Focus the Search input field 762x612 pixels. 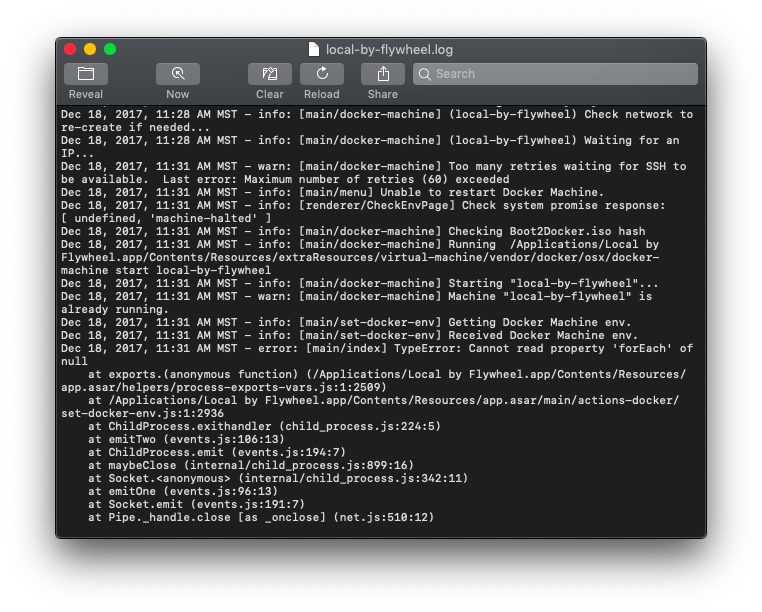tap(555, 74)
